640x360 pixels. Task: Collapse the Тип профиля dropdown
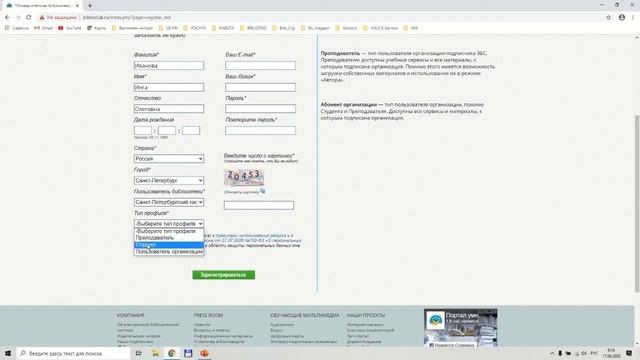[x=169, y=224]
